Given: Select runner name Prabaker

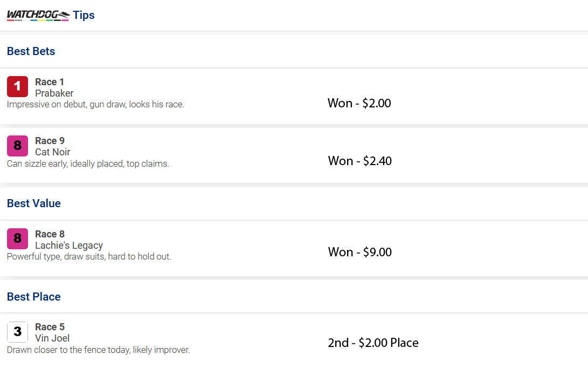Looking at the screenshot, I should click(x=54, y=93).
